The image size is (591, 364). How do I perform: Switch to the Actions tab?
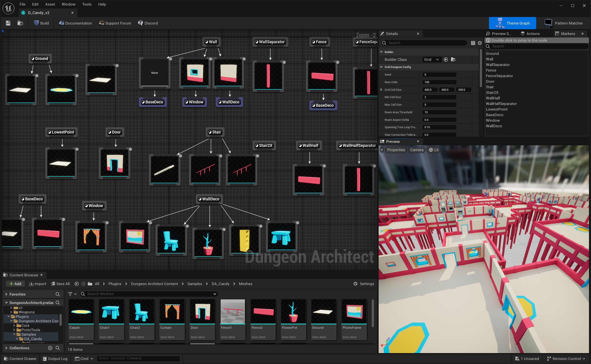click(530, 34)
